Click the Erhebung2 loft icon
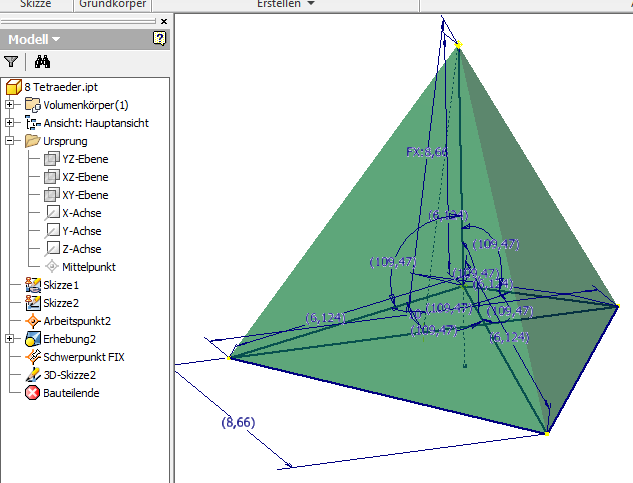This screenshot has width=633, height=483. coord(33,339)
